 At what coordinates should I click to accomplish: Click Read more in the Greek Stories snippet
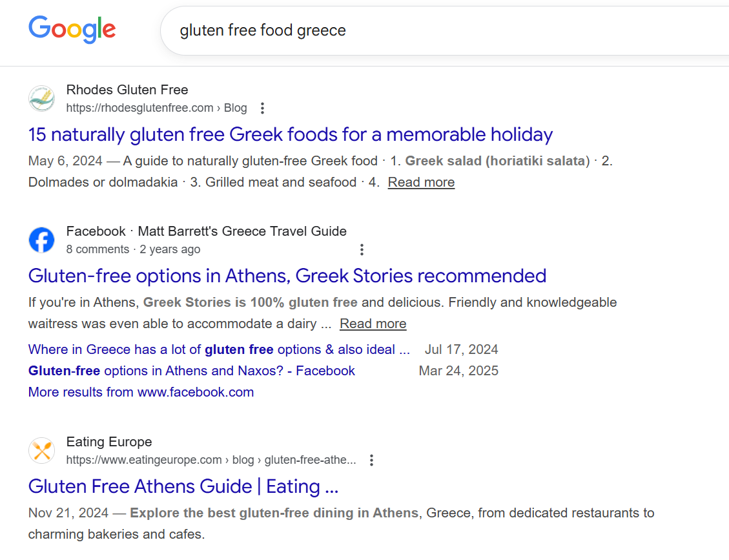pos(373,323)
